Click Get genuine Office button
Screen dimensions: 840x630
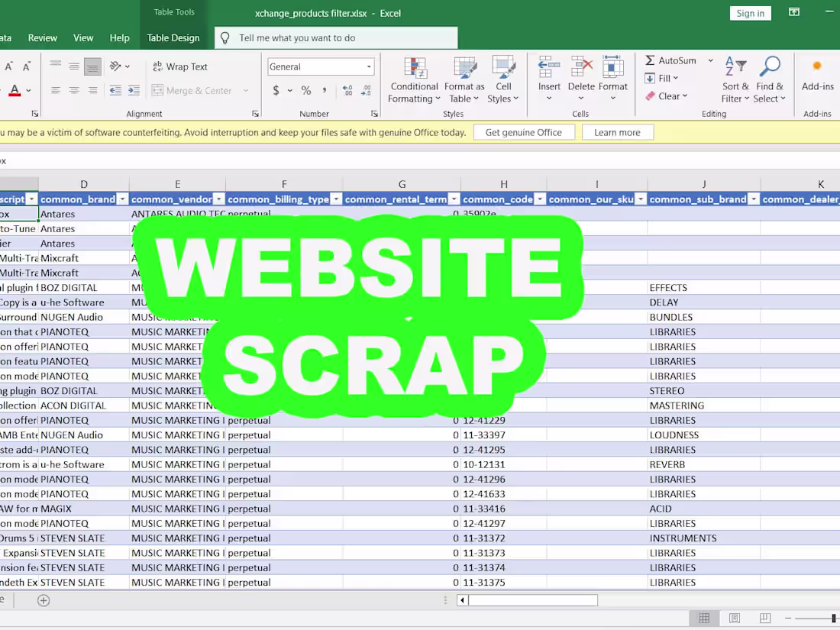524,131
